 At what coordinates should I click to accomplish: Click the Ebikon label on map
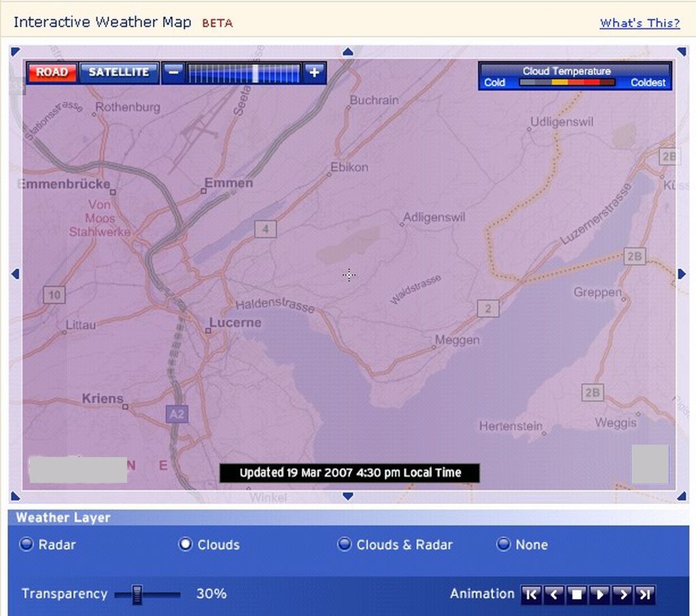click(x=349, y=167)
